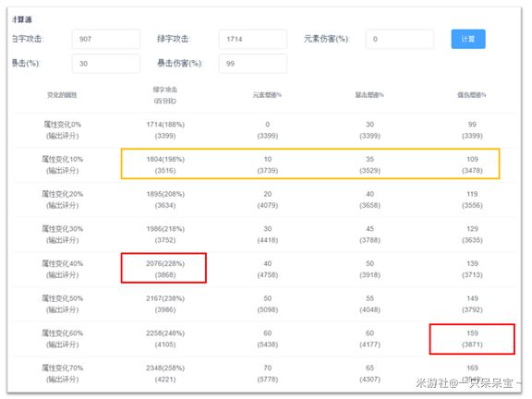Click the 2167(238%) table cell
Image resolution: width=532 pixels, height=399 pixels.
coord(165,304)
